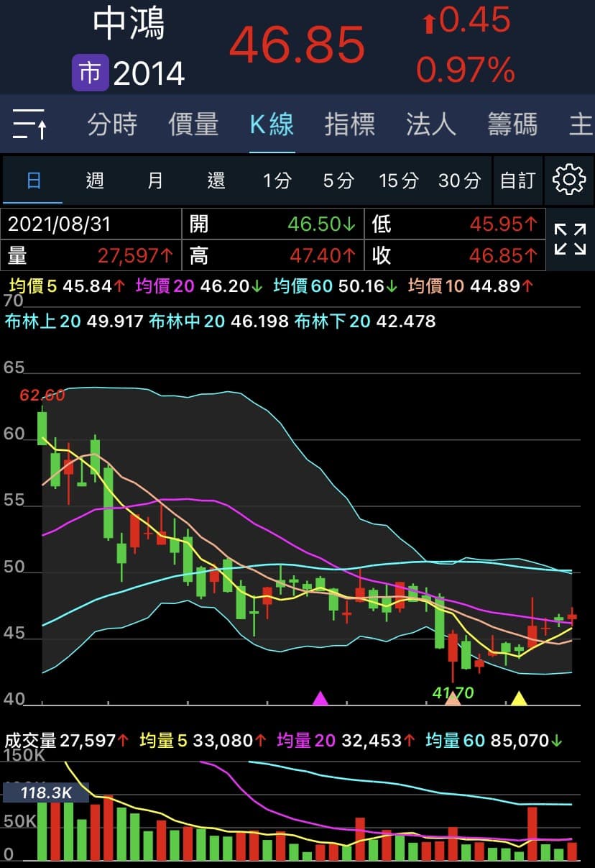Select the K線 tab
The image size is (595, 868).
click(272, 124)
